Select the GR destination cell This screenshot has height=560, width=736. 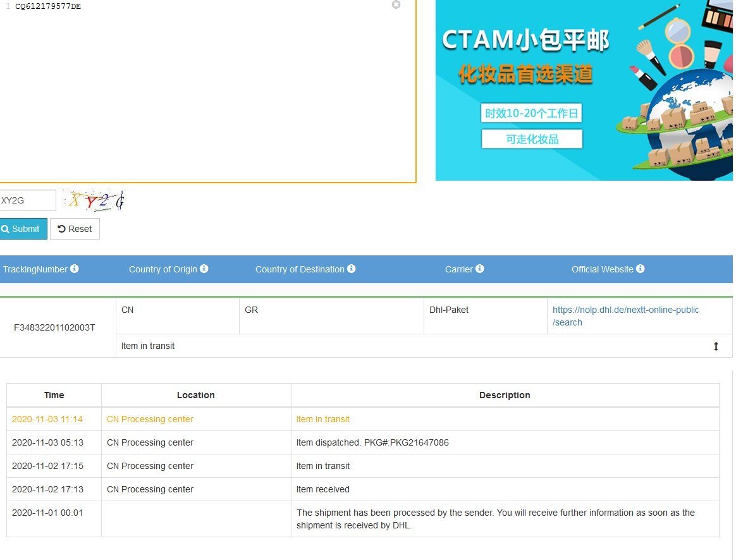click(x=331, y=316)
